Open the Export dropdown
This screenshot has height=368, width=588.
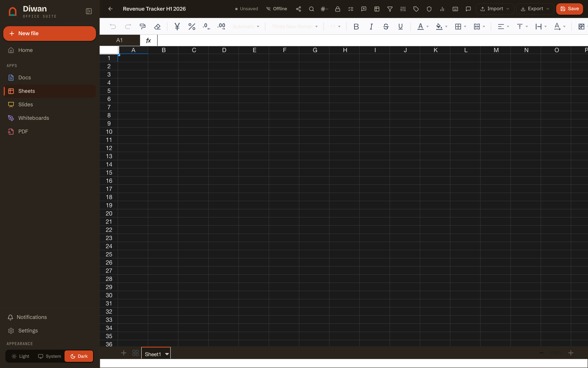535,9
